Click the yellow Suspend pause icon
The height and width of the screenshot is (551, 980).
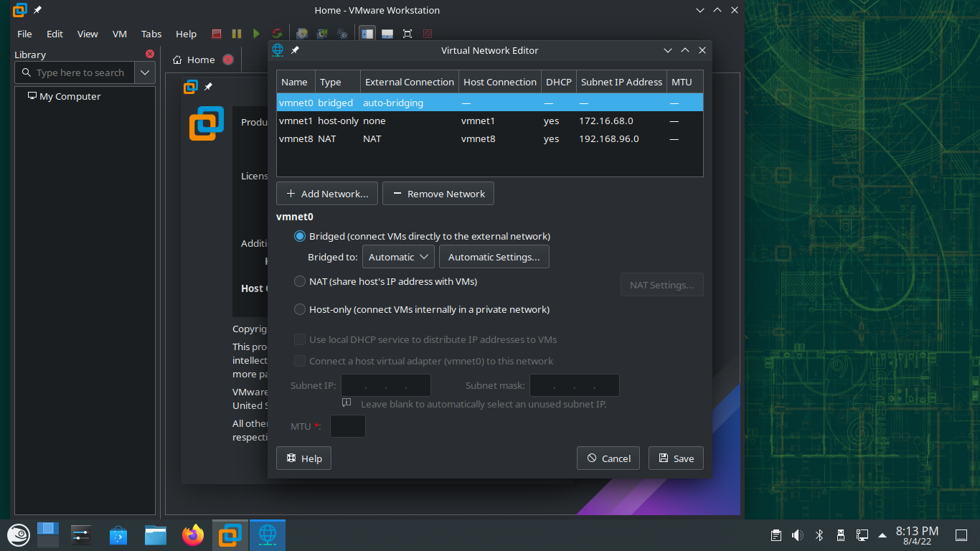(x=237, y=34)
